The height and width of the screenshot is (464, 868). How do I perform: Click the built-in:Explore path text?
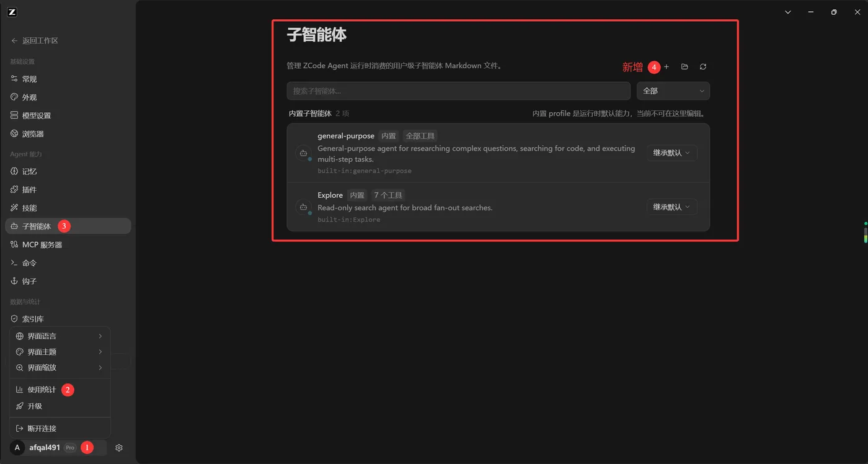pyautogui.click(x=349, y=220)
